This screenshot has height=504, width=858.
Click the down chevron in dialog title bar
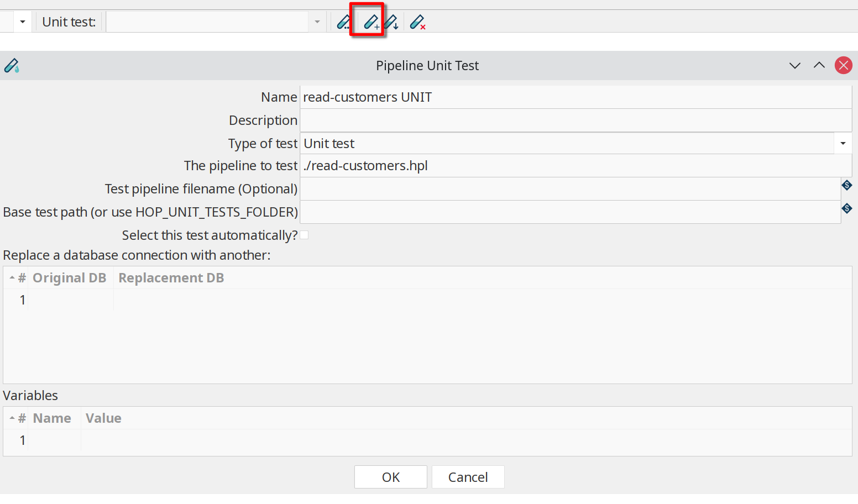[x=794, y=66]
